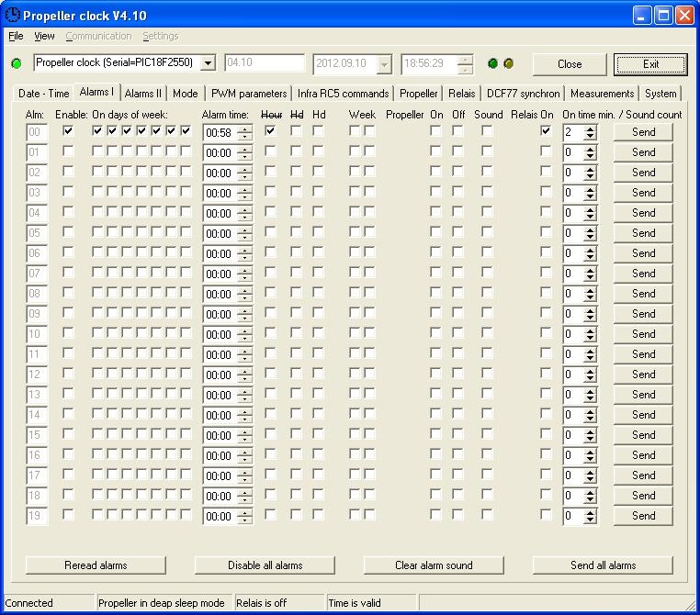Open the Measurements tab

[603, 94]
